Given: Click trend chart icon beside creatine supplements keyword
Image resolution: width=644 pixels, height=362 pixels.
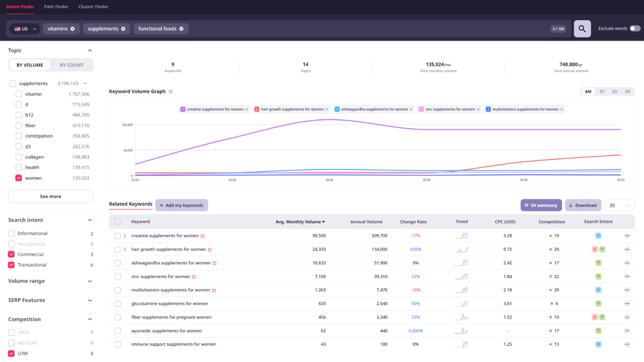Looking at the screenshot, I should 203,236.
